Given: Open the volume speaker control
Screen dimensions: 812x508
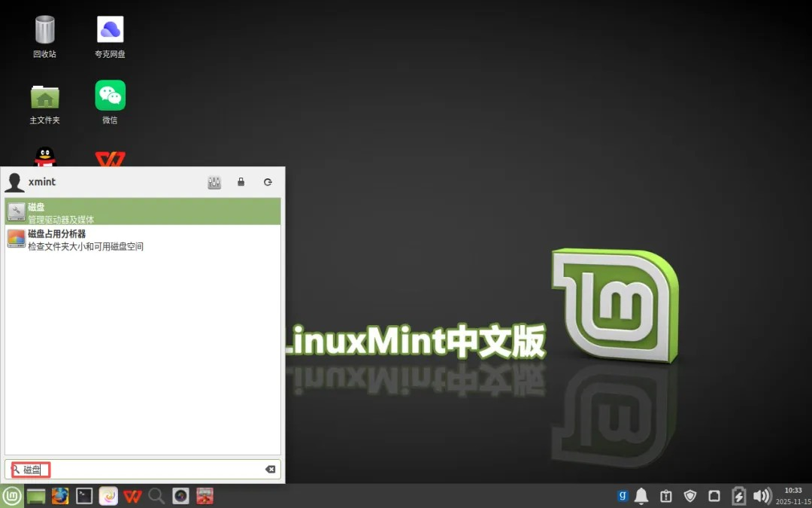Looking at the screenshot, I should (762, 496).
